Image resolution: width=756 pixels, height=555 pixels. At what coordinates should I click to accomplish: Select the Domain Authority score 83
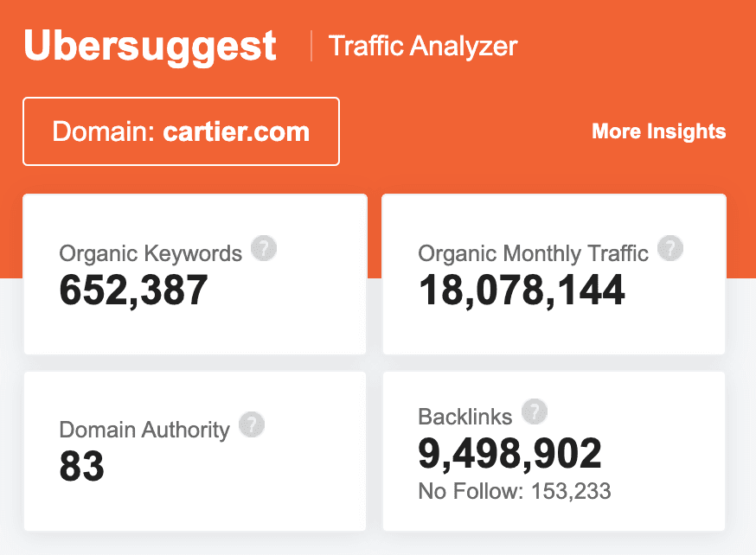tap(81, 467)
